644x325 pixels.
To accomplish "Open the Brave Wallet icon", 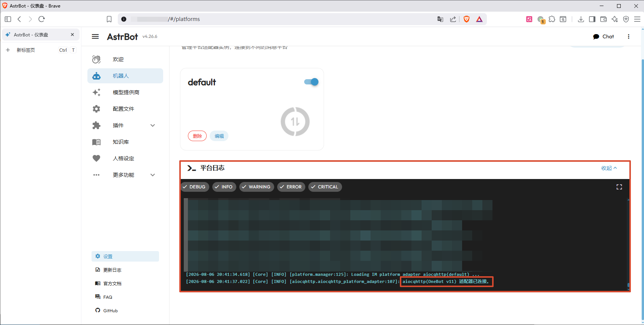I will click(603, 19).
